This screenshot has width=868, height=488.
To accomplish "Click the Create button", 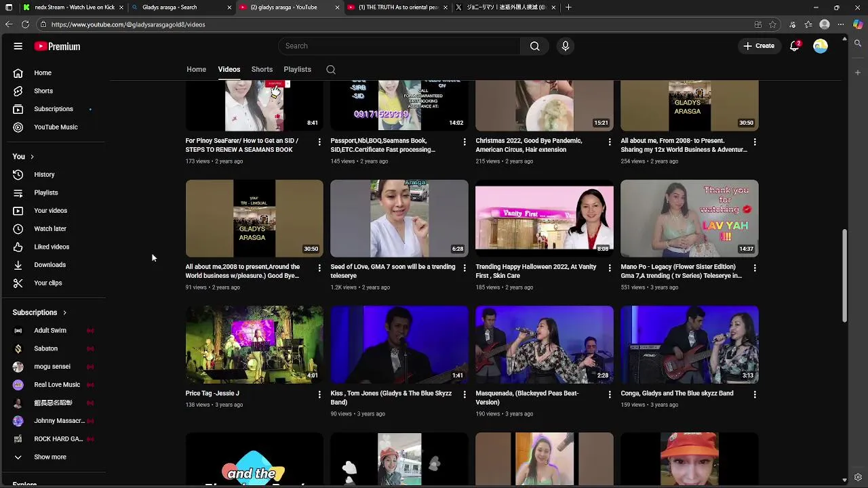I will 759,46.
